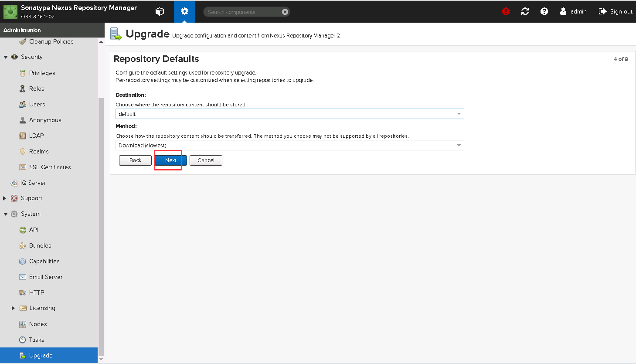Click the Back button
636x364 pixels.
136,160
